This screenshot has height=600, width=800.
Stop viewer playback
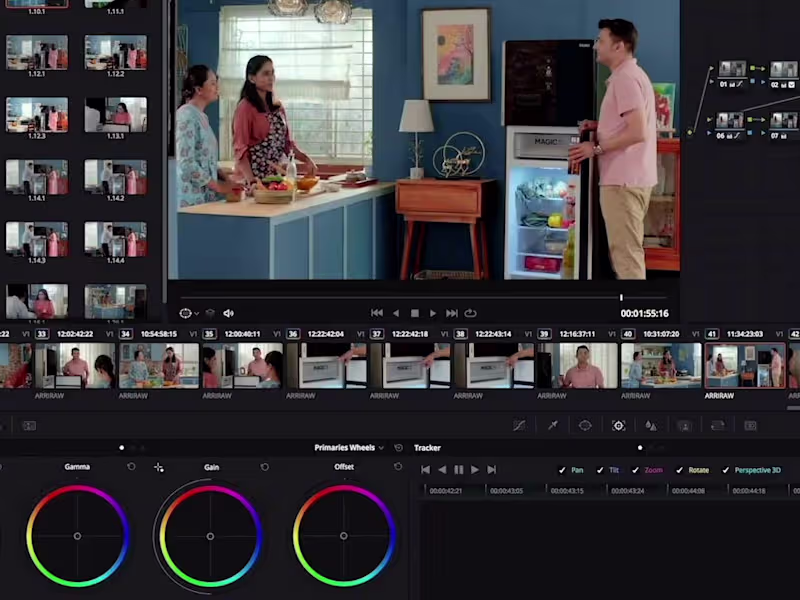click(x=415, y=313)
